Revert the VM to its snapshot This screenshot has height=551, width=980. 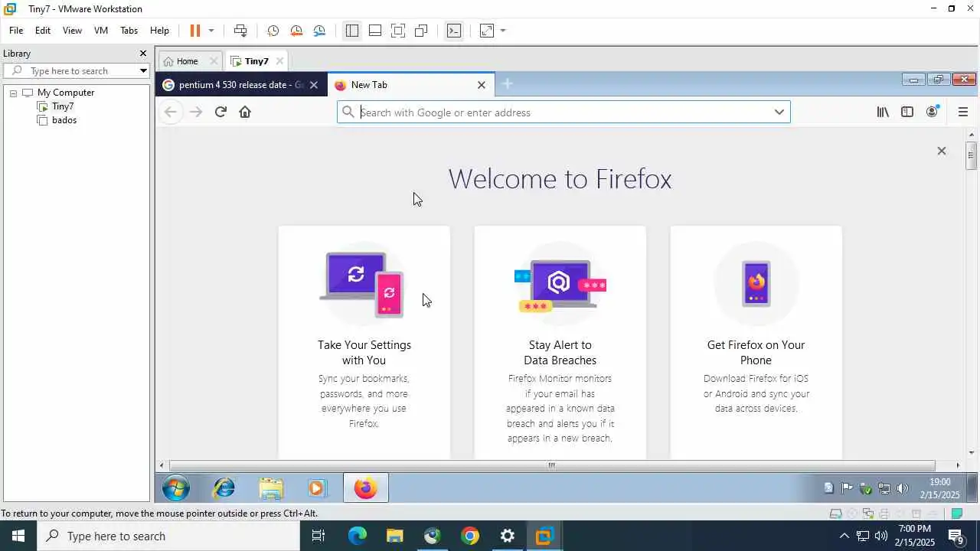[296, 31]
